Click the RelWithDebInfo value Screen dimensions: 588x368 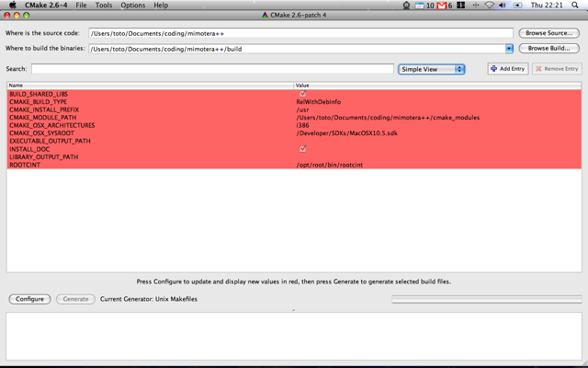tap(319, 102)
